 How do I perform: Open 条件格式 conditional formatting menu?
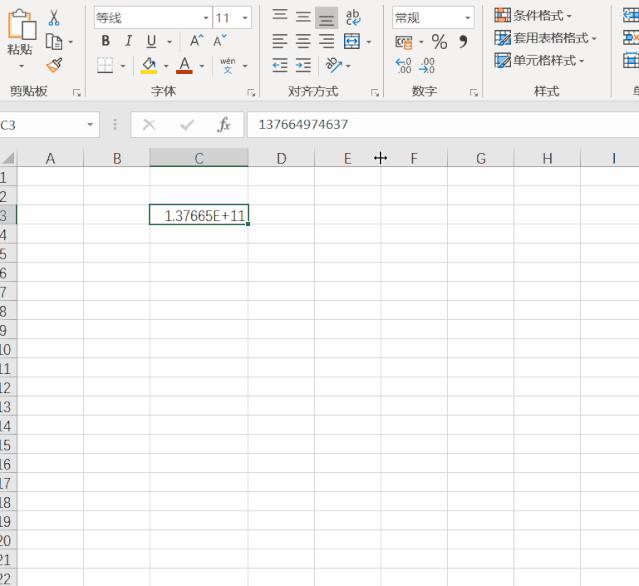click(533, 15)
